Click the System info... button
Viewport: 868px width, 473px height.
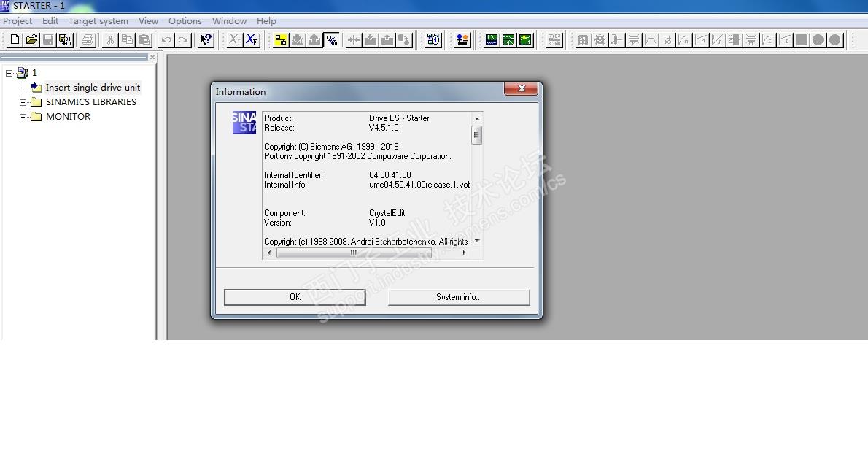(459, 297)
